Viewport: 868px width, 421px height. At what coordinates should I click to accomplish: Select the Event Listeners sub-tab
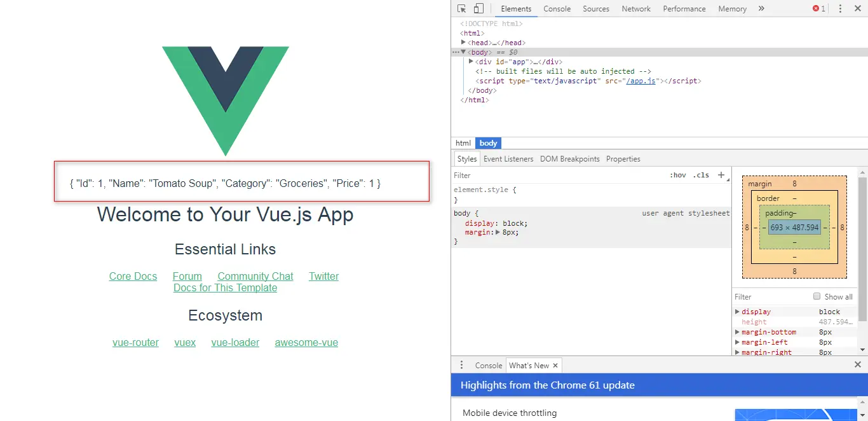(x=508, y=159)
